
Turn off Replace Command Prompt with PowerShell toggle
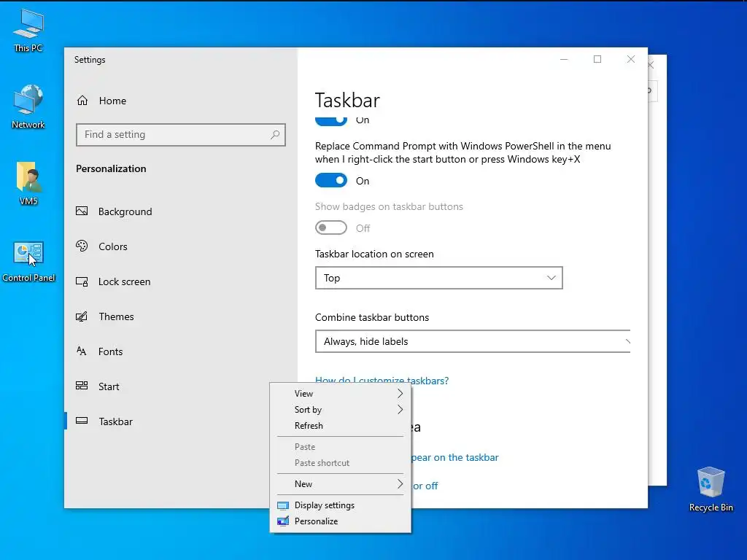(x=331, y=181)
